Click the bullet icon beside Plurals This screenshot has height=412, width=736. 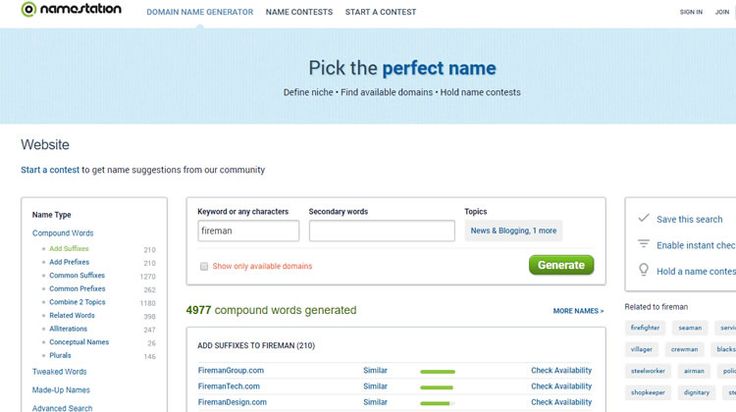(43, 356)
